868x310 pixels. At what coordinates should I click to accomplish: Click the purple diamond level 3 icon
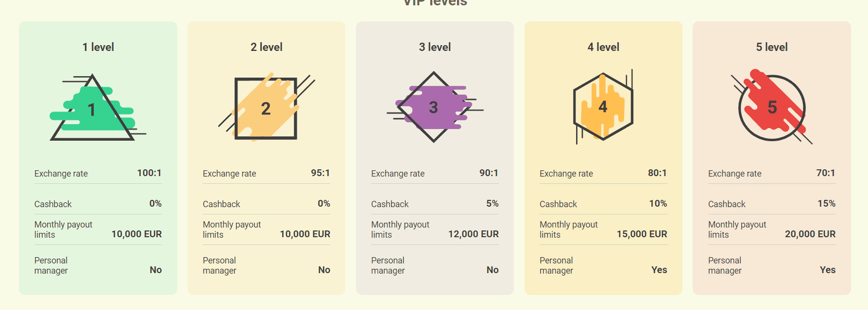pyautogui.click(x=434, y=107)
